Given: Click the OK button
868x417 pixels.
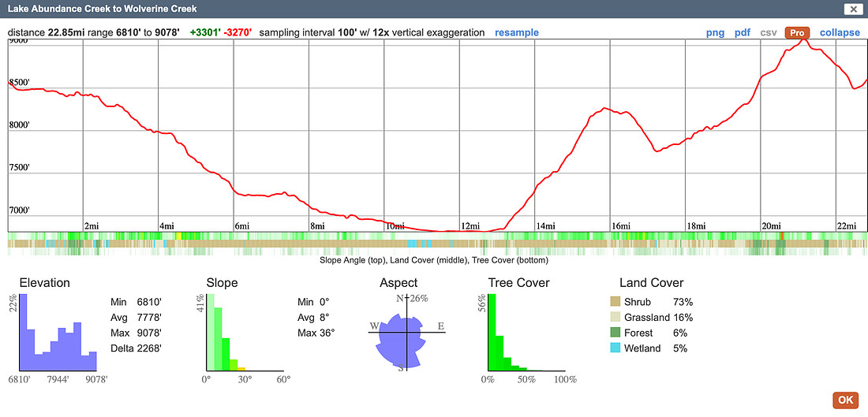Looking at the screenshot, I should pos(845,400).
